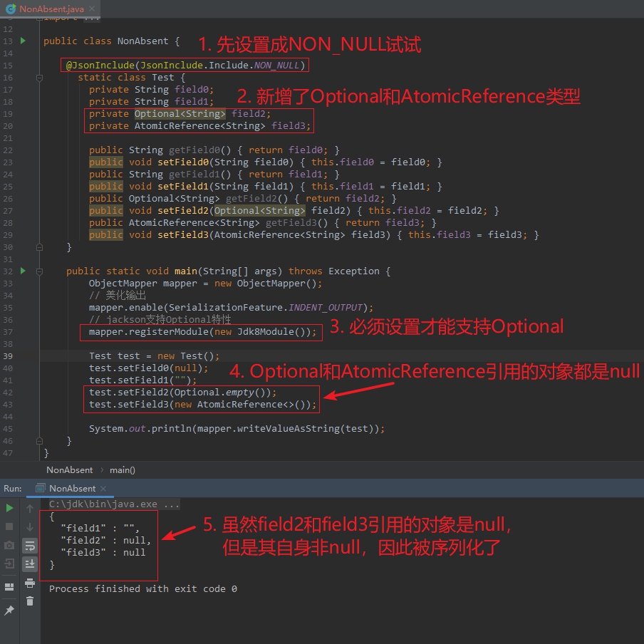Click setField3 method name
Screen dimensions: 644x644
[x=183, y=235]
